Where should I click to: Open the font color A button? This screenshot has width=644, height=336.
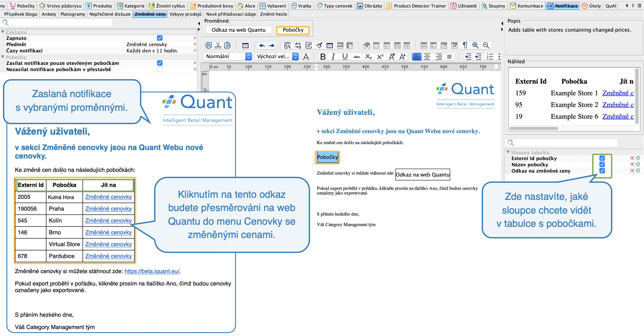(x=306, y=57)
